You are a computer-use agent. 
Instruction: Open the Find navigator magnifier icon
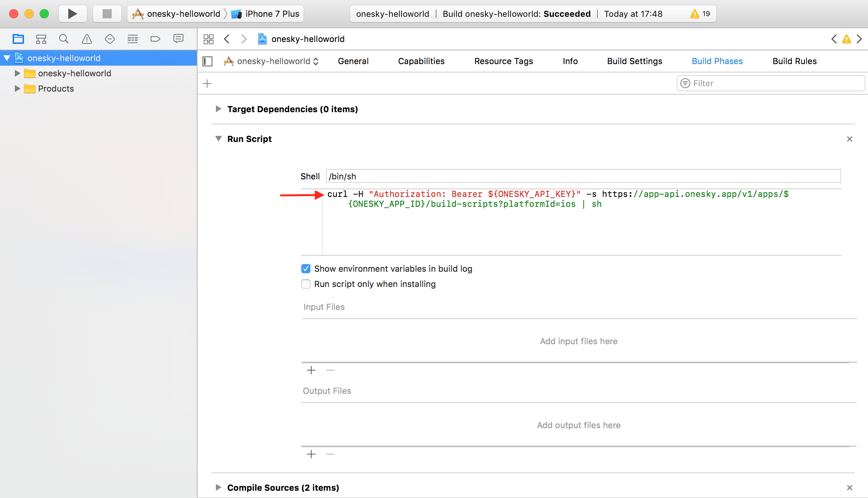tap(64, 39)
